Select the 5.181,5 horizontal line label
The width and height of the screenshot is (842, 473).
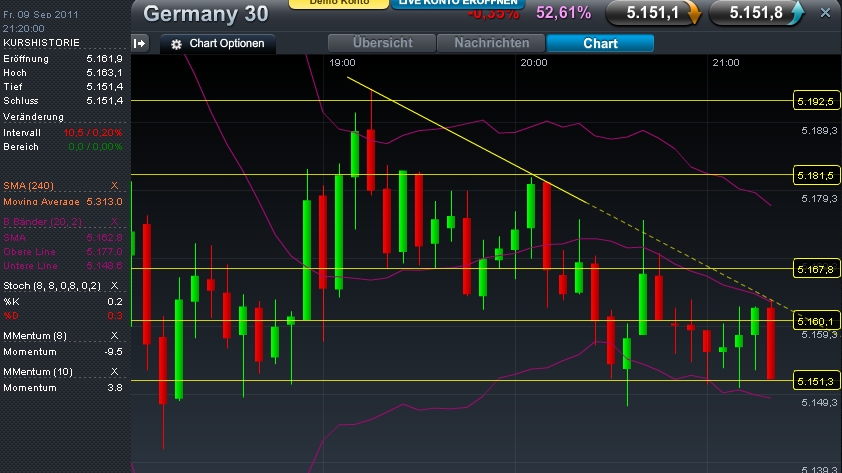click(x=816, y=175)
